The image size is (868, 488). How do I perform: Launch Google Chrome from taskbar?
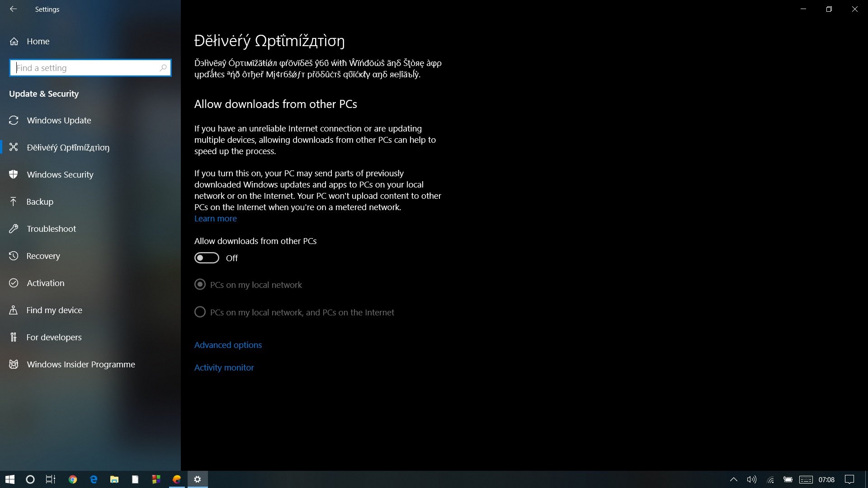coord(73,479)
